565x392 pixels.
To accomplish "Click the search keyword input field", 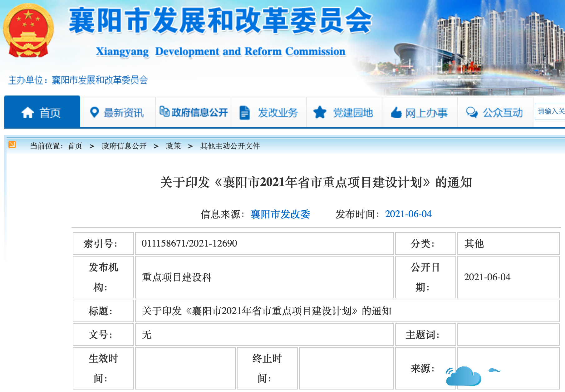I will tap(551, 111).
